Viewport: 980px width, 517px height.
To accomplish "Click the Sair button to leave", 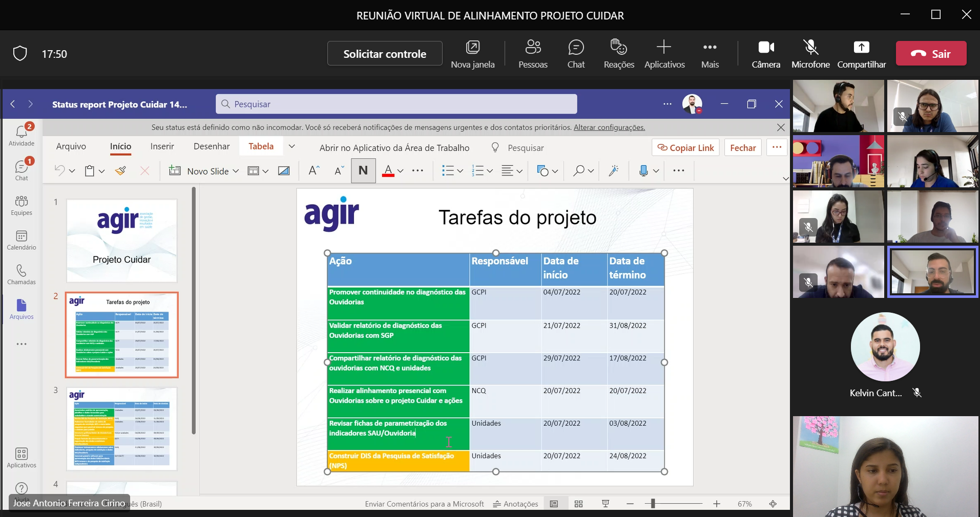I will (931, 53).
